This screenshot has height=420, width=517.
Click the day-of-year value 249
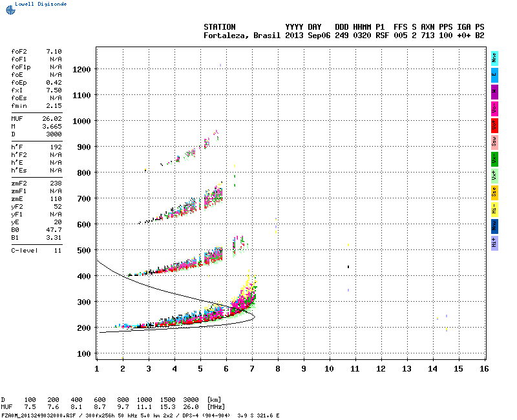(x=342, y=36)
